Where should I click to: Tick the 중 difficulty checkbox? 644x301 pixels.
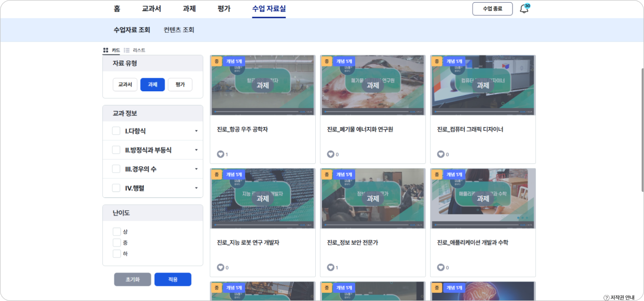(x=117, y=242)
